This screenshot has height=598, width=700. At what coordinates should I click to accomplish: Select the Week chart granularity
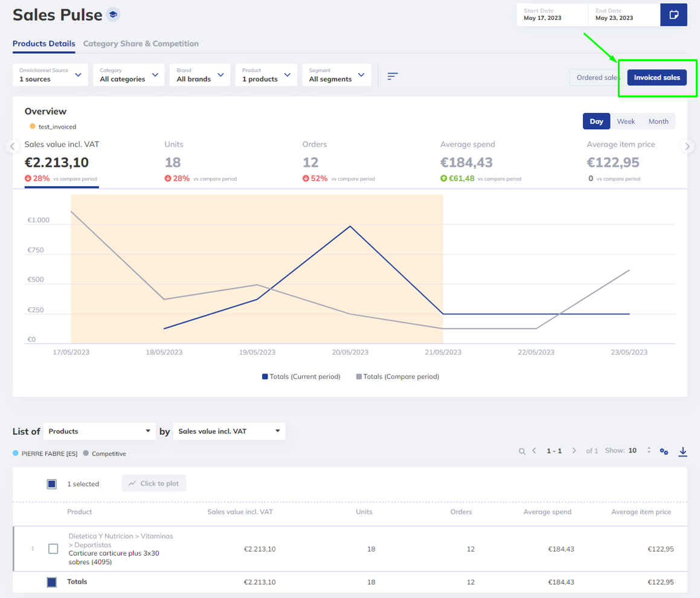(x=626, y=121)
